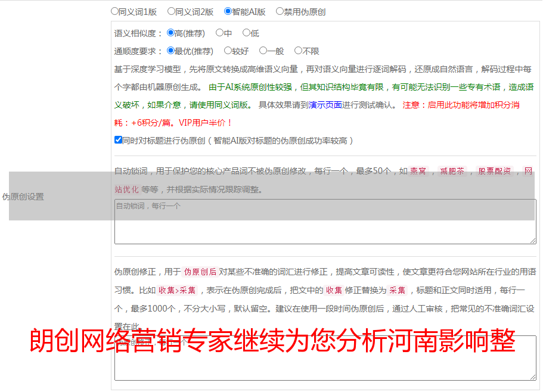543x392 pixels.
Task: Click the 收集>采集 example tag
Action: 177,290
